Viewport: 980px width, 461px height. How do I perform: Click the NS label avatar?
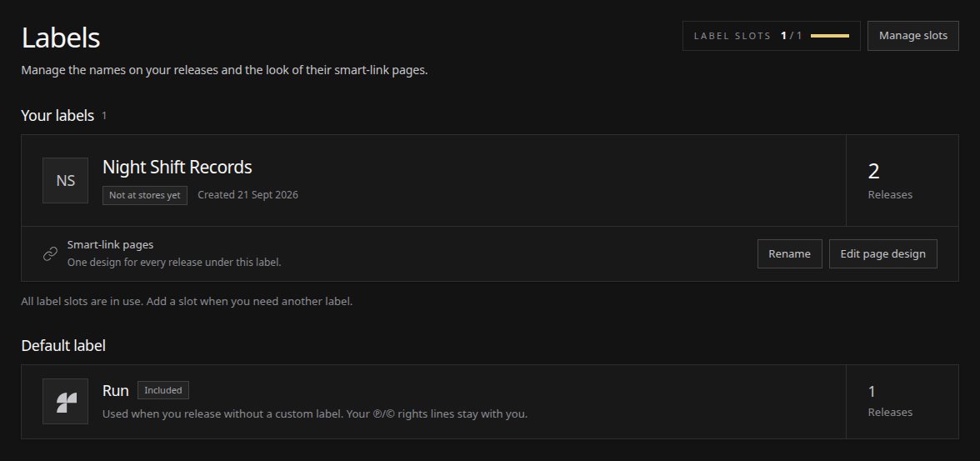(65, 181)
